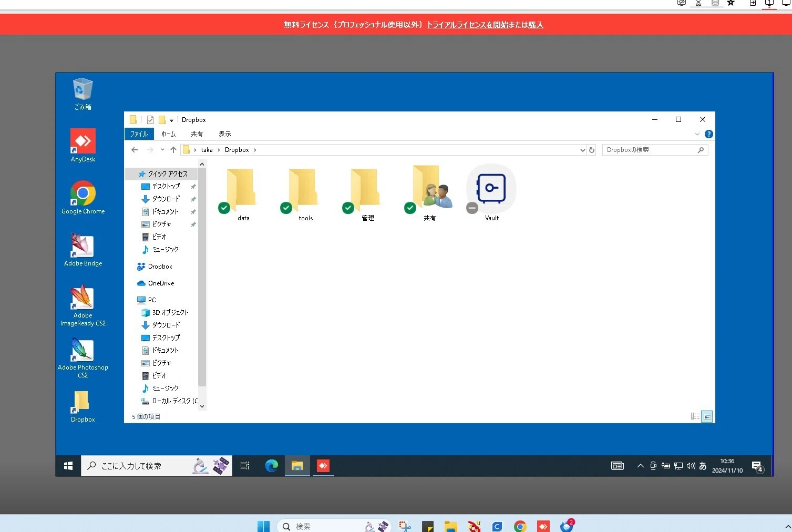Select クイック アクセス in navigation pane
Image resolution: width=792 pixels, height=532 pixels.
(162, 173)
